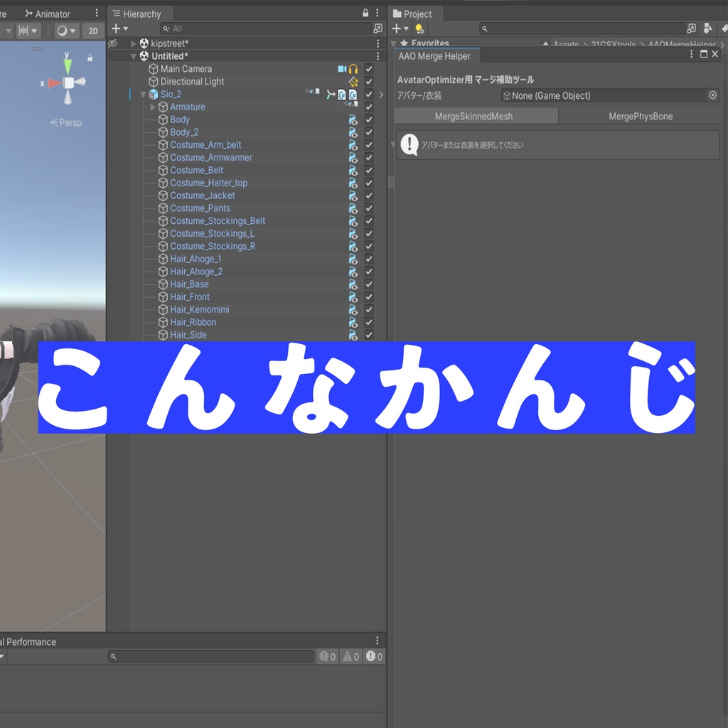Click the light icon beside Directional Light
728x728 pixels.
pos(353,81)
